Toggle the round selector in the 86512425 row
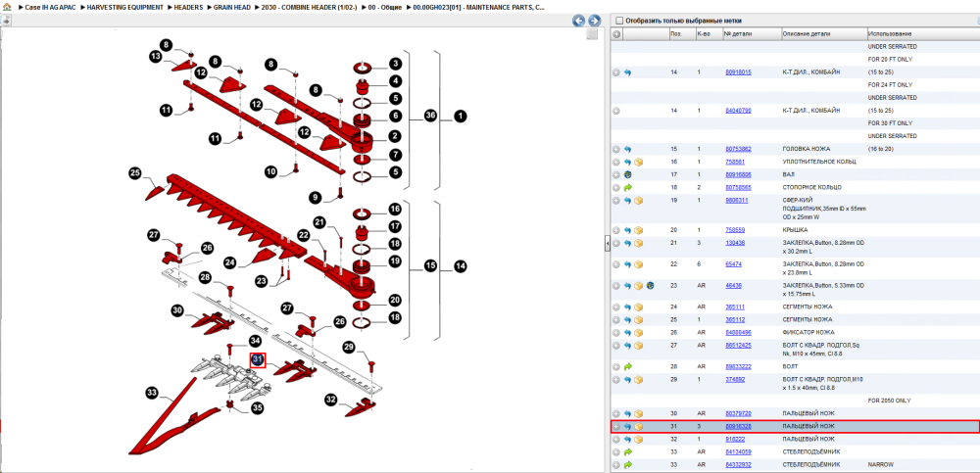Viewport: 980px width, 473px height. tap(616, 346)
